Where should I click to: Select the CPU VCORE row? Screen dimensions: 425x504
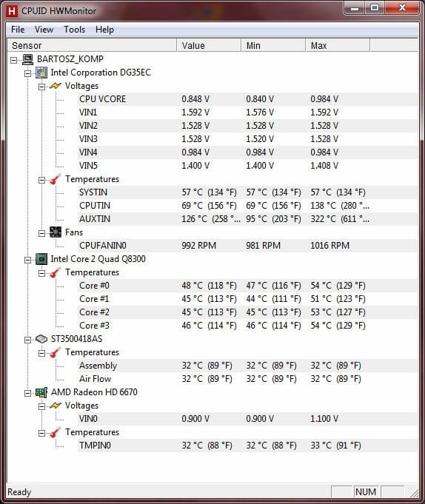pos(247,99)
